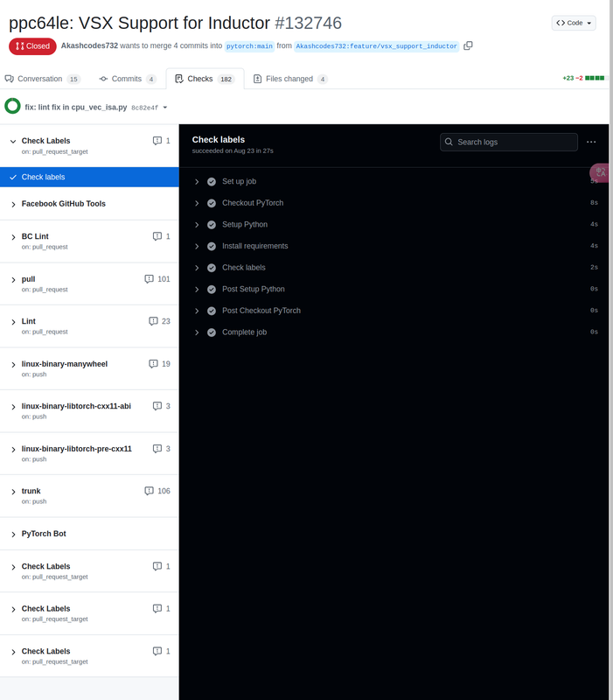
Task: Expand the Facebook GitHub Tools group
Action: click(x=13, y=205)
